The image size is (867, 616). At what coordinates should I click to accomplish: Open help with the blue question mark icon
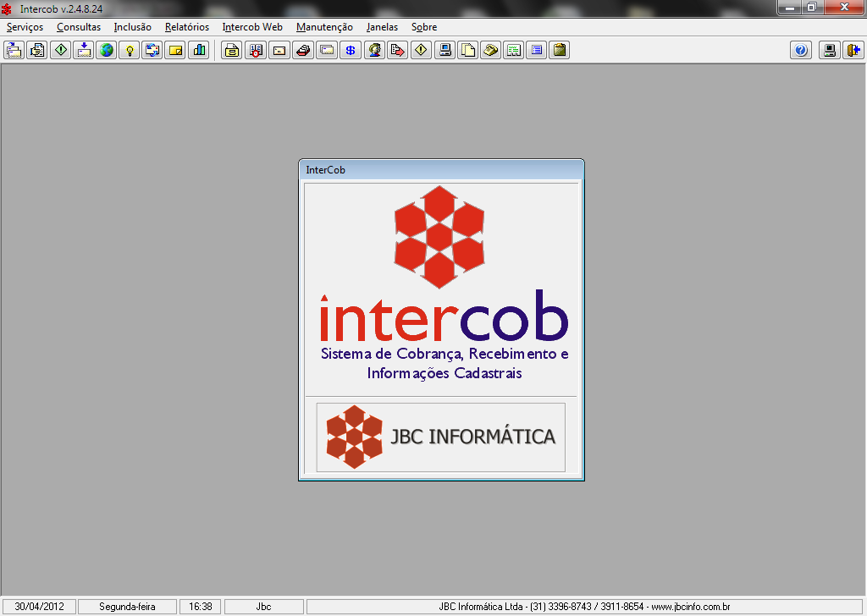[x=801, y=50]
